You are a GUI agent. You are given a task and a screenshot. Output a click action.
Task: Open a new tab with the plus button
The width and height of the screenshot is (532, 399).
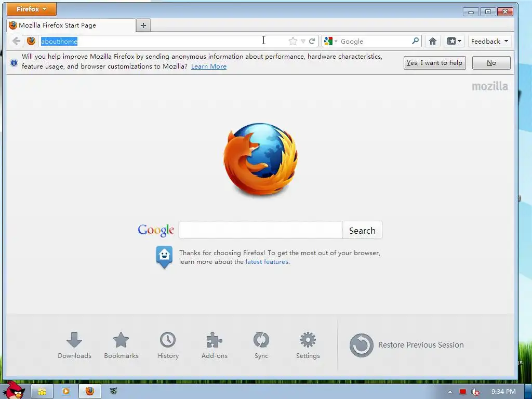click(143, 25)
